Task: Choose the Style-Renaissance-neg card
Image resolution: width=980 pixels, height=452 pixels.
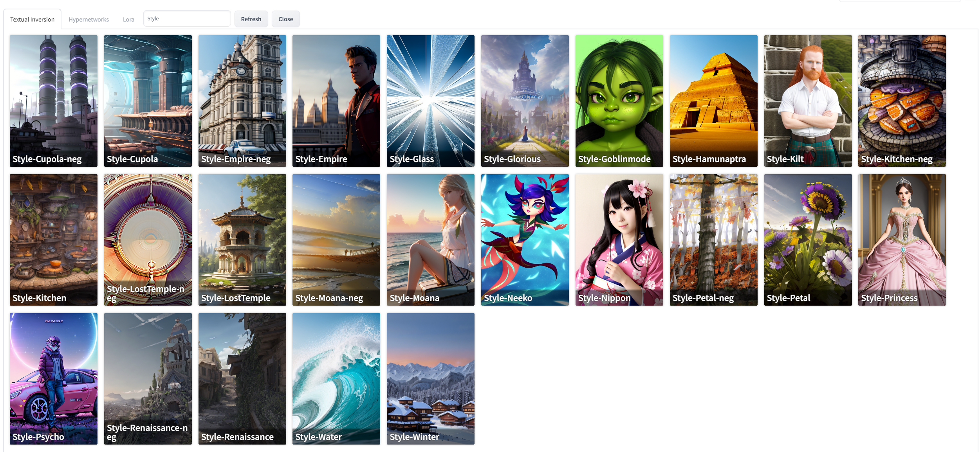Action: (x=148, y=379)
